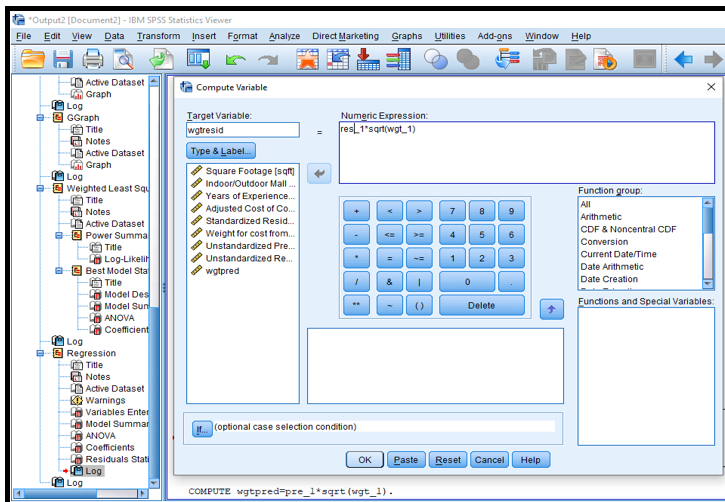The height and width of the screenshot is (502, 725).
Task: Open the Direct Marketing menu
Action: [x=345, y=36]
